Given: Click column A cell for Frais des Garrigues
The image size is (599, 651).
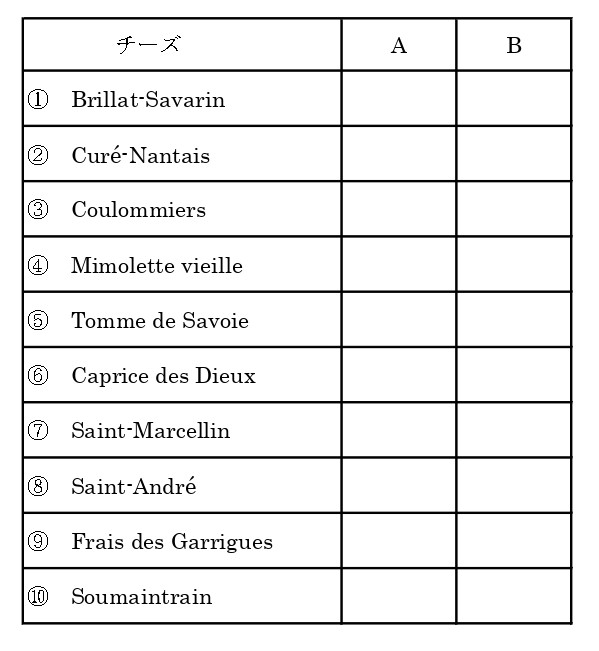Looking at the screenshot, I should pyautogui.click(x=399, y=541).
